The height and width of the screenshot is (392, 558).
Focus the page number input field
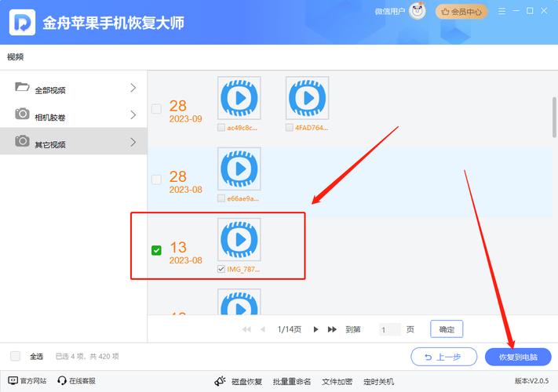(x=390, y=329)
